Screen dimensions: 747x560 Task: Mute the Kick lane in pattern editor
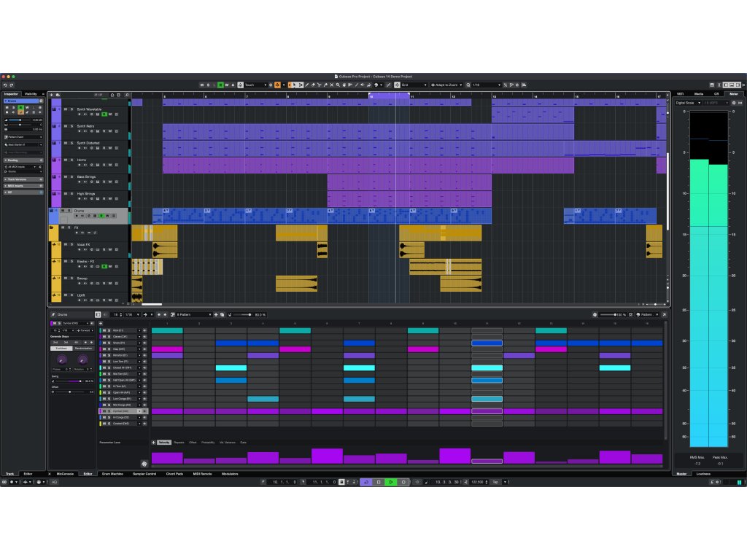coord(104,330)
